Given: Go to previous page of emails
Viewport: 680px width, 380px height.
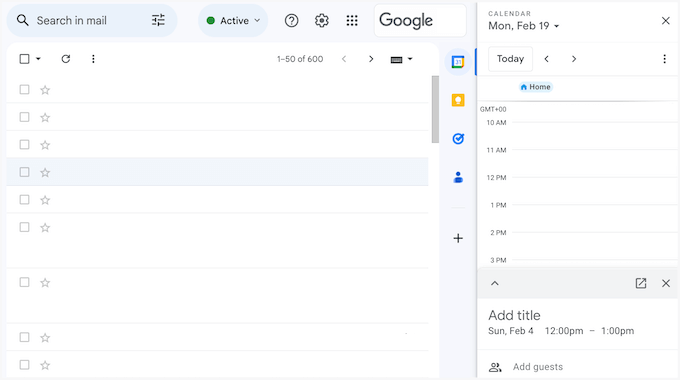Looking at the screenshot, I should [x=344, y=59].
